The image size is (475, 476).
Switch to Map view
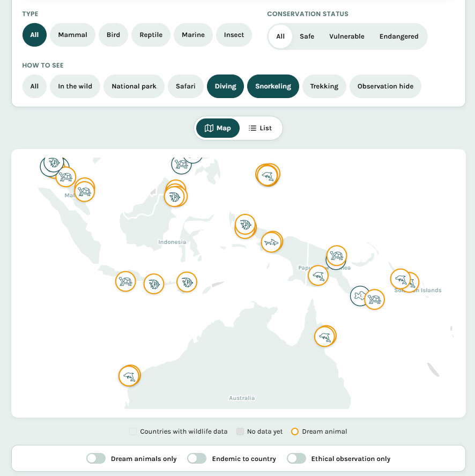click(218, 128)
